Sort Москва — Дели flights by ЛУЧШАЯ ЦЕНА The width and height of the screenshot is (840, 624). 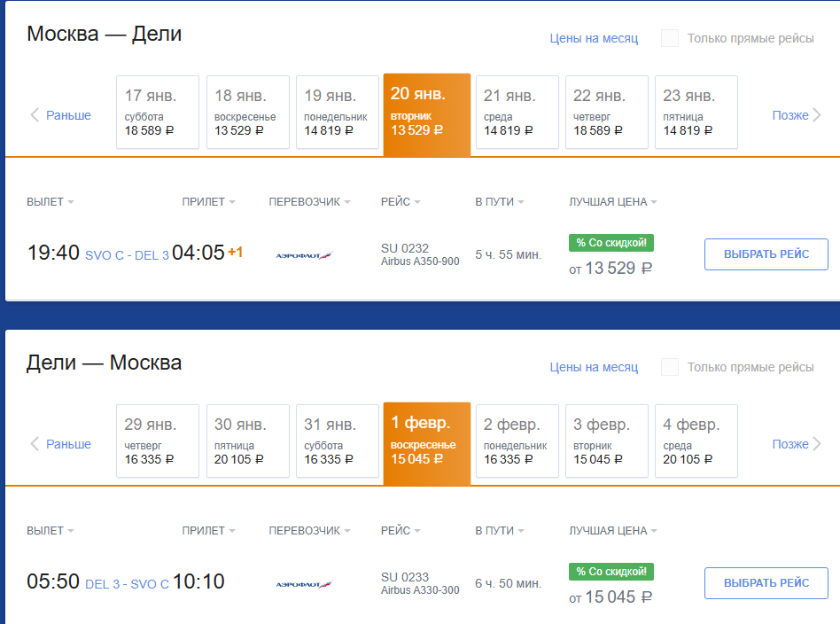click(x=613, y=201)
